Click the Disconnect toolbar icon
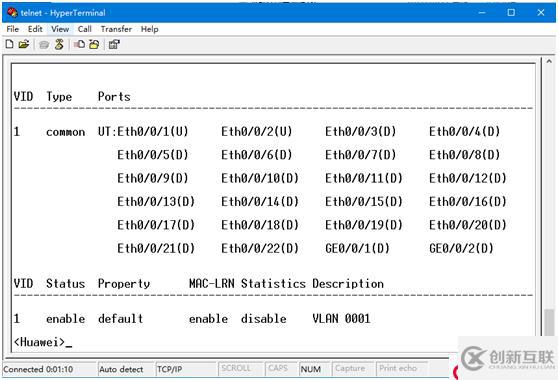558x380 pixels. coord(59,44)
